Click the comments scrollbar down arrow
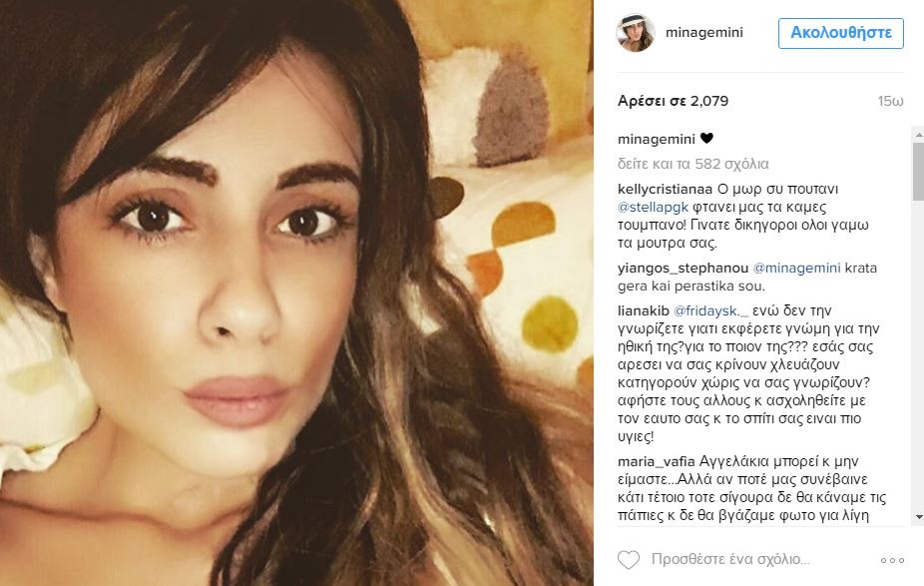This screenshot has width=924, height=586. [x=918, y=517]
